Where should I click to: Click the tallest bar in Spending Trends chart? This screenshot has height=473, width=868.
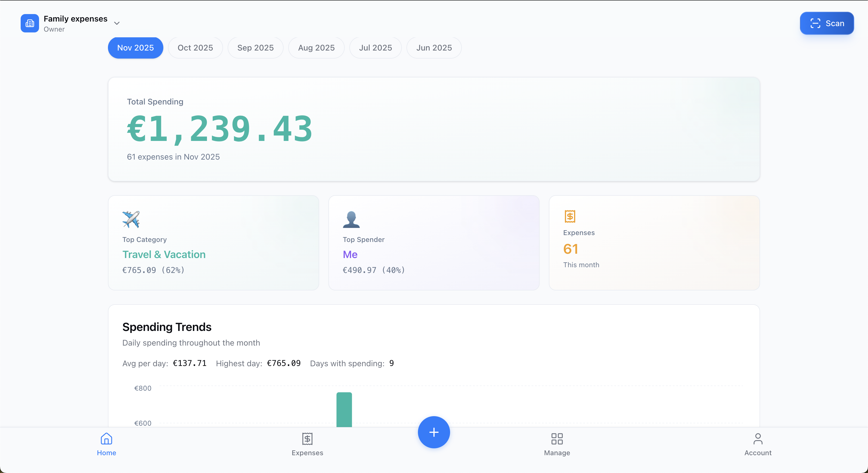(x=344, y=411)
